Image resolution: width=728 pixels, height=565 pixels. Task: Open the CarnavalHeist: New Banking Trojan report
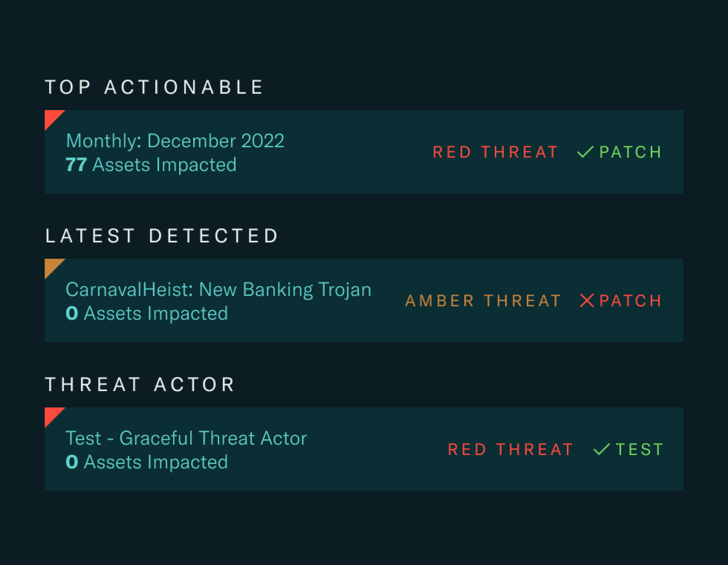coord(218,289)
